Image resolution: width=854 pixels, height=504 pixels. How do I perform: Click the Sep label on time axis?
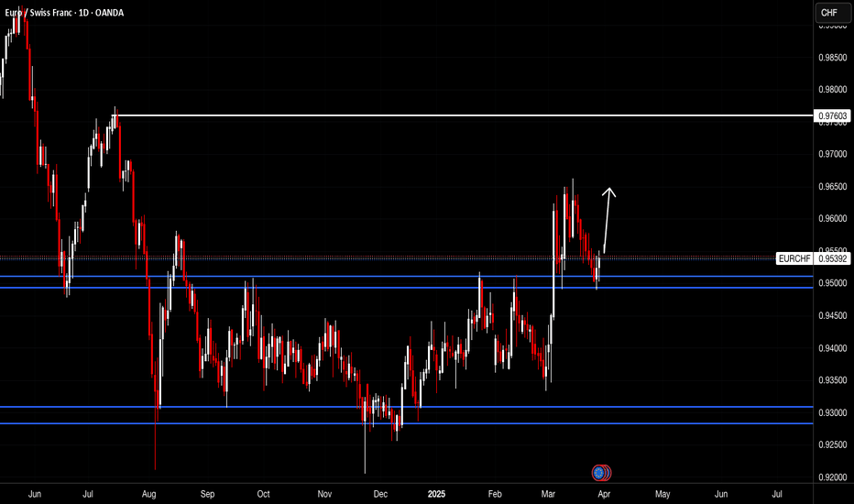(x=207, y=494)
